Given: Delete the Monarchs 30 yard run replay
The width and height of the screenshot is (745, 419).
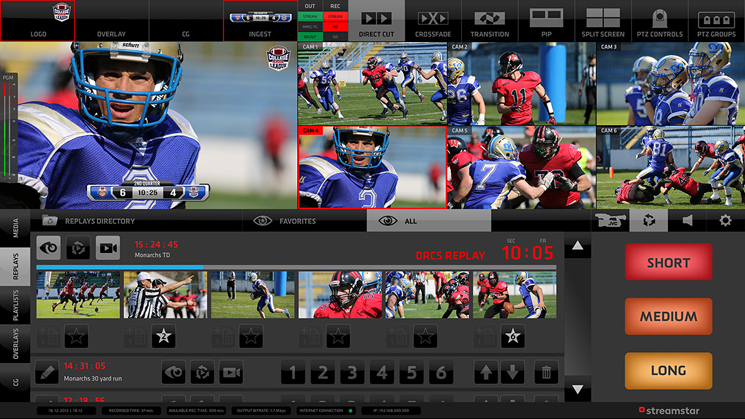Looking at the screenshot, I should pos(546,373).
